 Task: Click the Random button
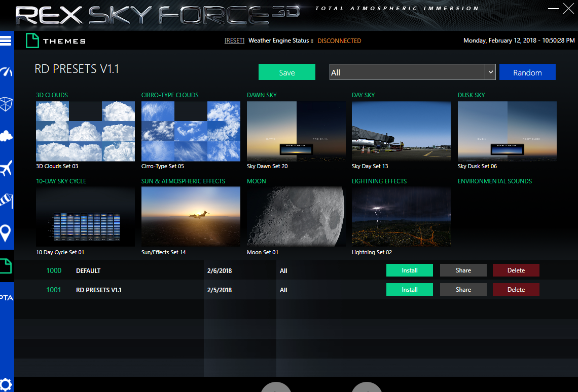coord(527,72)
